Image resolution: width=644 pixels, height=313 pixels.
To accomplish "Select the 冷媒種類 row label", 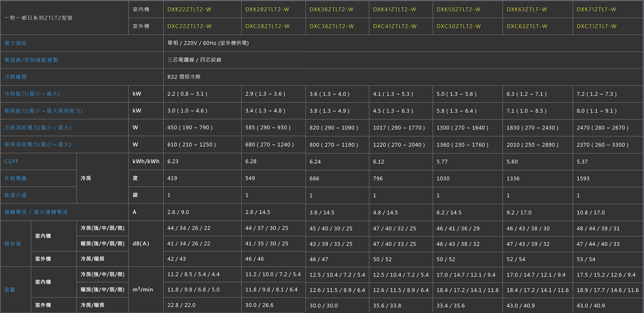I will pos(15,77).
